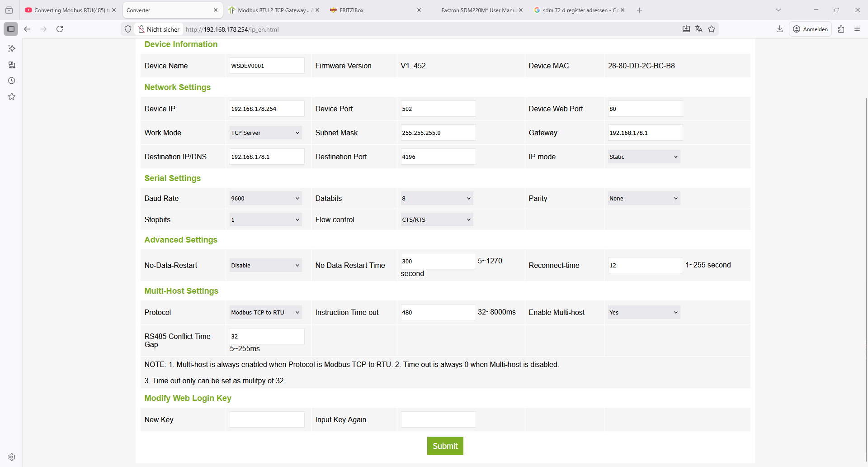868x467 pixels.
Task: Open the downloads icon in toolbar
Action: [x=779, y=29]
